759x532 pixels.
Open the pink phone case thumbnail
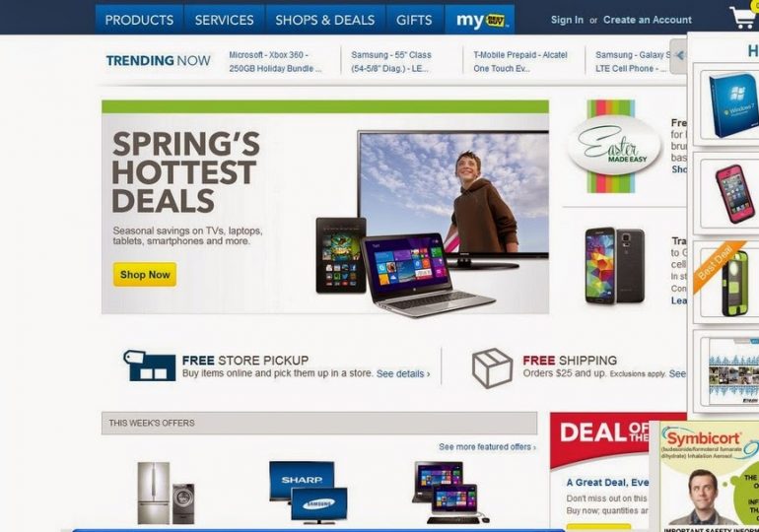pos(733,194)
